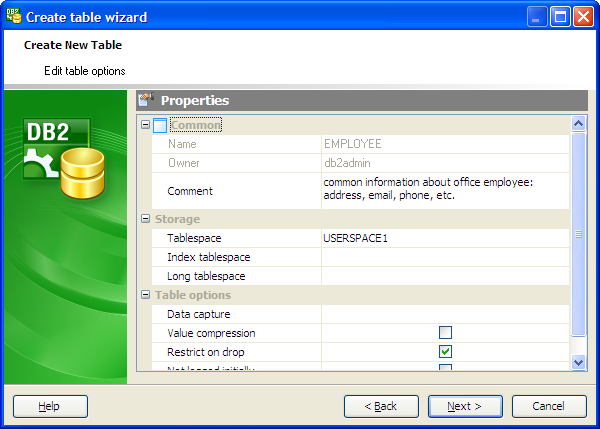Enable the Value compression checkbox
This screenshot has height=429, width=600.
click(445, 333)
